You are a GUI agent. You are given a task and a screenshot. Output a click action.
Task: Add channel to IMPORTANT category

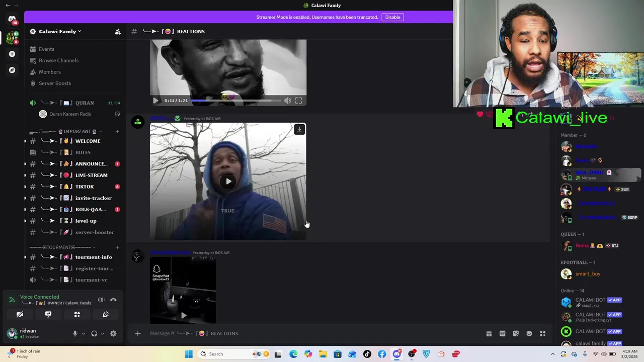(117, 132)
